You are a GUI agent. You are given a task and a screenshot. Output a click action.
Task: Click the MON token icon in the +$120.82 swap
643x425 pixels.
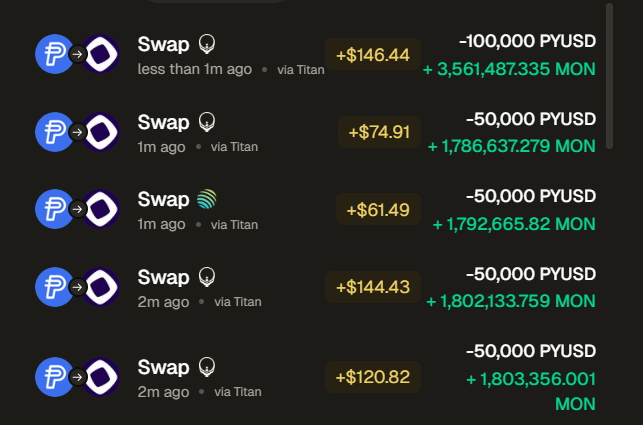[102, 376]
